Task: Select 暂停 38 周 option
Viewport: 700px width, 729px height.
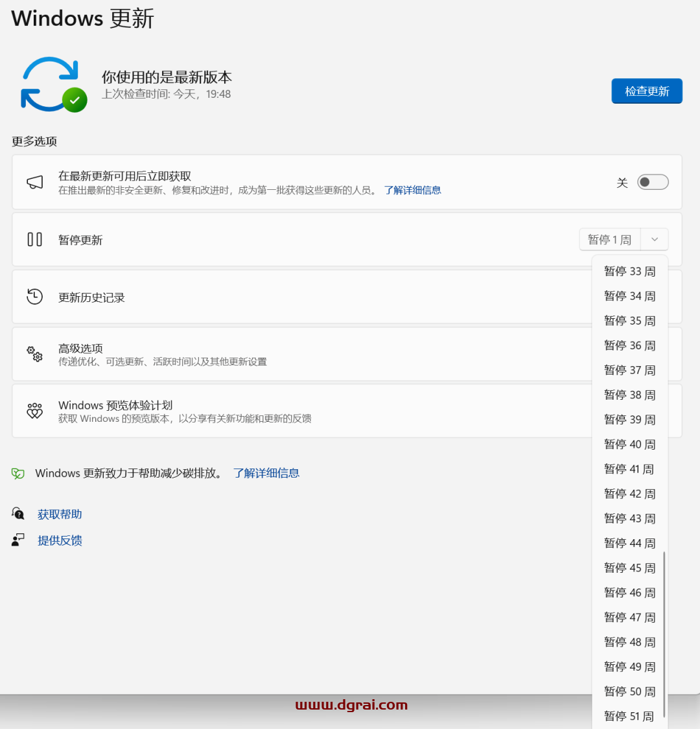Action: [630, 395]
